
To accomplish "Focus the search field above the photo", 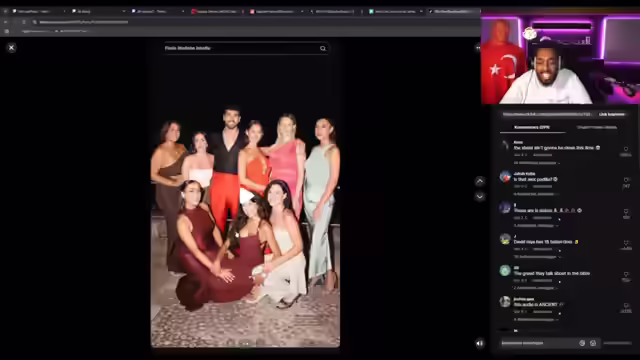I will pos(246,48).
